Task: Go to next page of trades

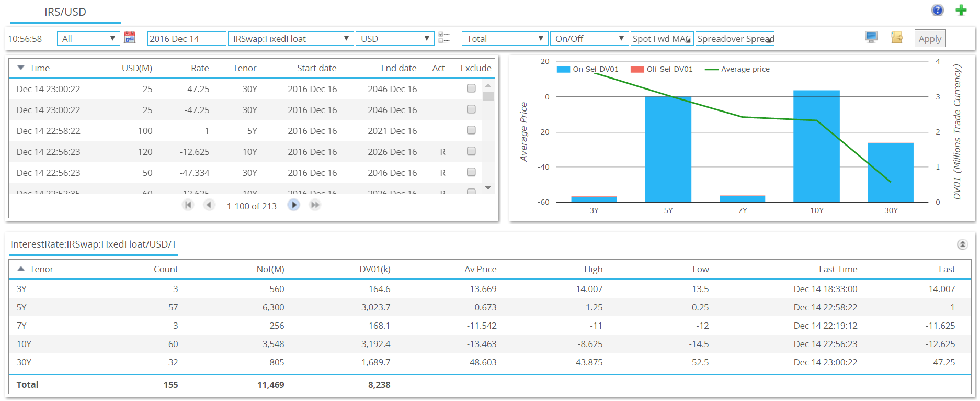Action: click(294, 205)
